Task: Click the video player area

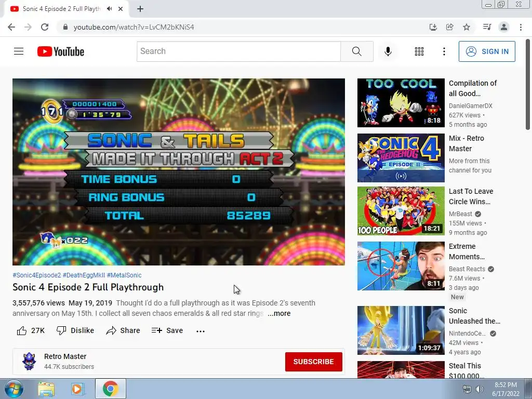Action: pyautogui.click(x=179, y=171)
